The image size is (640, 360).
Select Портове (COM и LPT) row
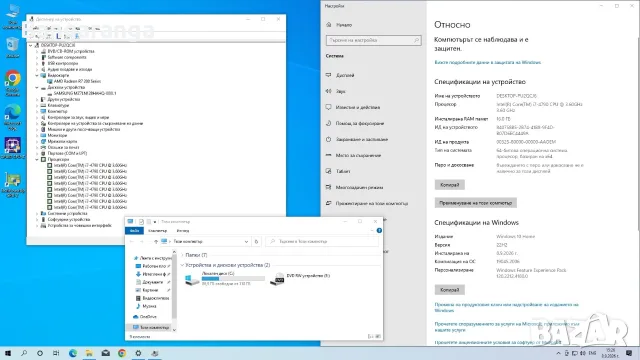click(x=67, y=153)
